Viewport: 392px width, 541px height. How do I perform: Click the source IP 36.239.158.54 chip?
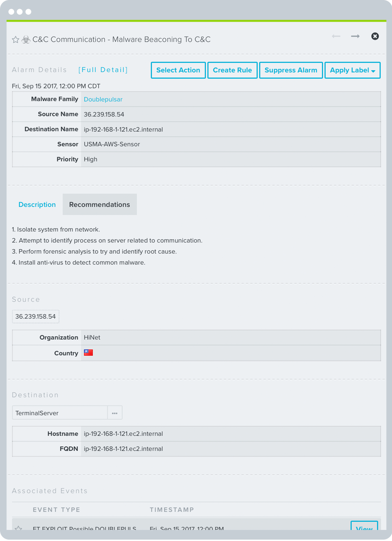[35, 317]
